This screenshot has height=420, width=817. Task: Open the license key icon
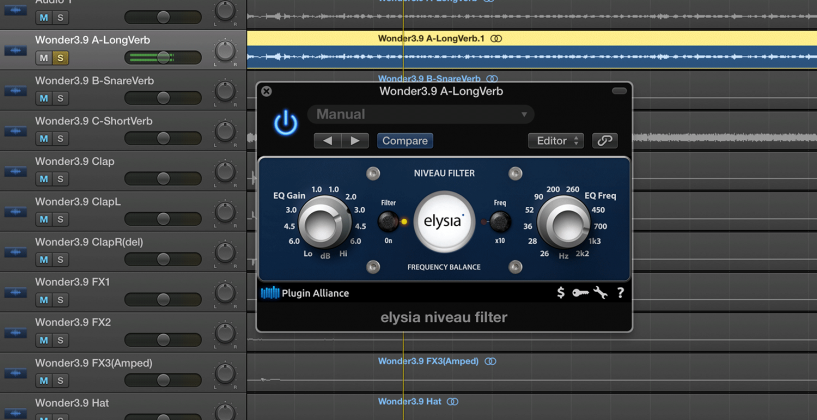pyautogui.click(x=580, y=293)
